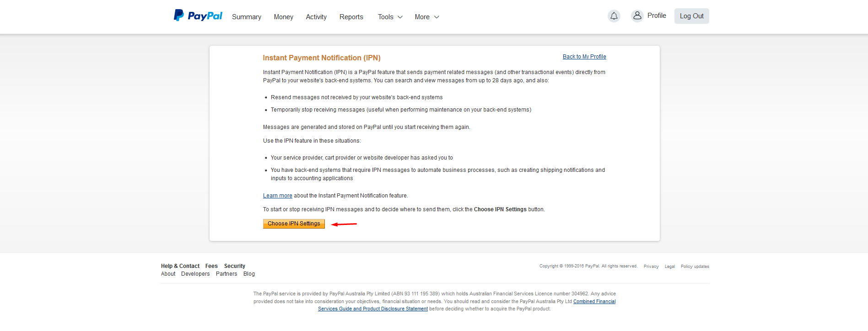Click the Profile user avatar icon
The width and height of the screenshot is (868, 331).
coord(637,16)
